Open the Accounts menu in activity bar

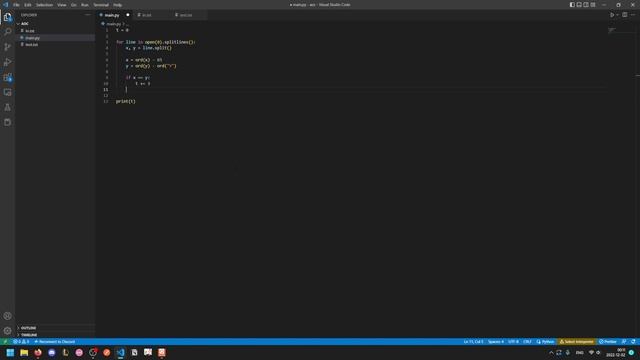[7, 316]
